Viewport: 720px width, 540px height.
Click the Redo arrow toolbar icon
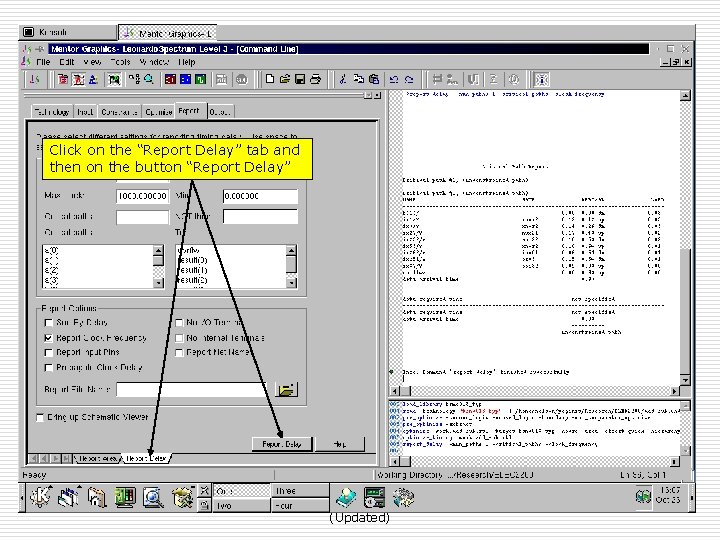coord(409,79)
